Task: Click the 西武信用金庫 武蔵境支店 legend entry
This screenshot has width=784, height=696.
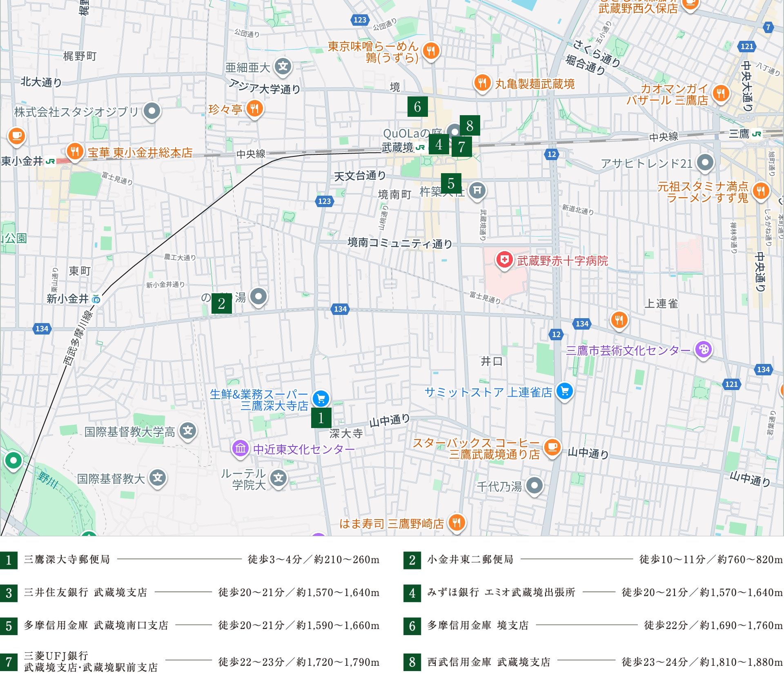Action: tap(488, 662)
